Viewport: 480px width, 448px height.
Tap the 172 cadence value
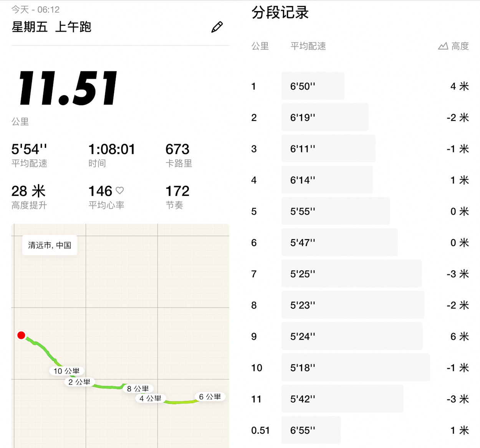(177, 191)
